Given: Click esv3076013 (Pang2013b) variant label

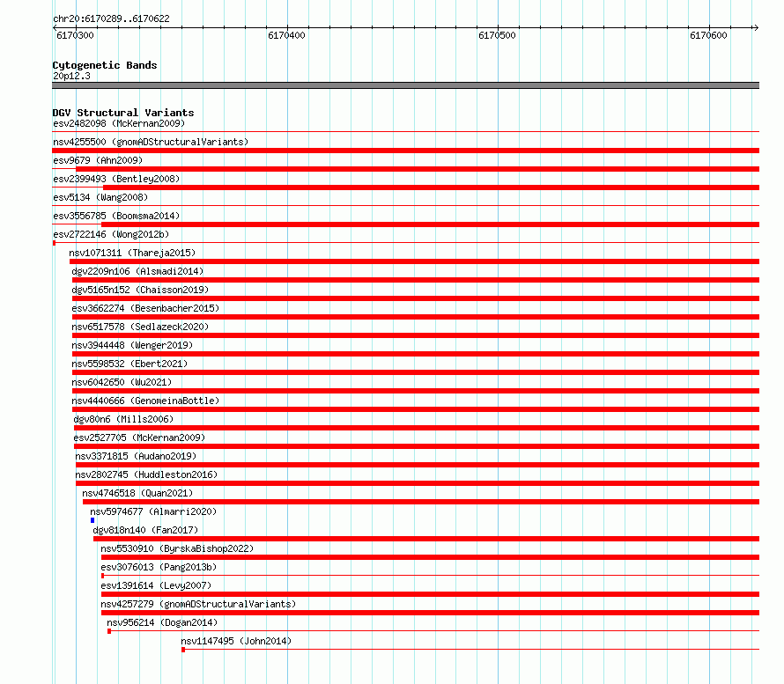Looking at the screenshot, I should coord(159,567).
